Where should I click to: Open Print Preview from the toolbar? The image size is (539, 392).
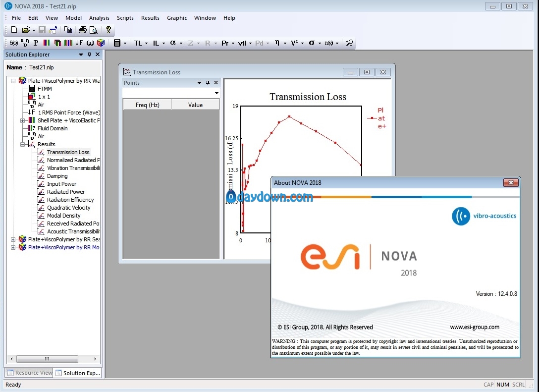coord(94,30)
